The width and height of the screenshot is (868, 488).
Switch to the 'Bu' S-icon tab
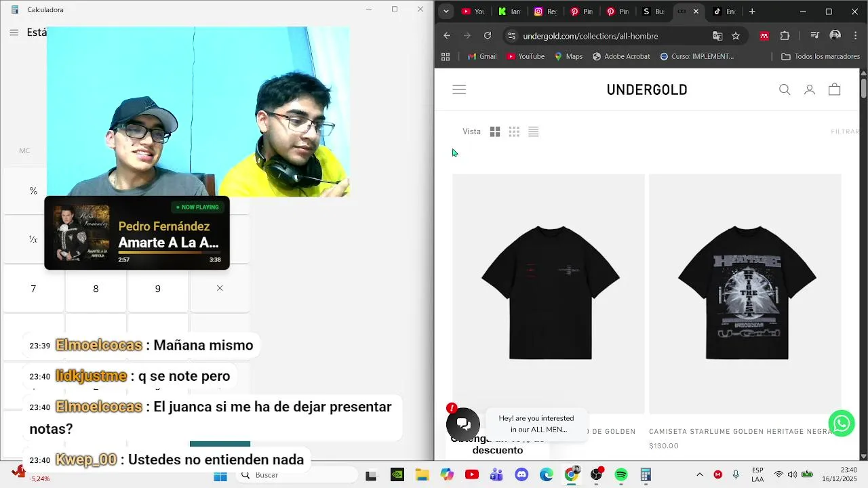coord(654,12)
